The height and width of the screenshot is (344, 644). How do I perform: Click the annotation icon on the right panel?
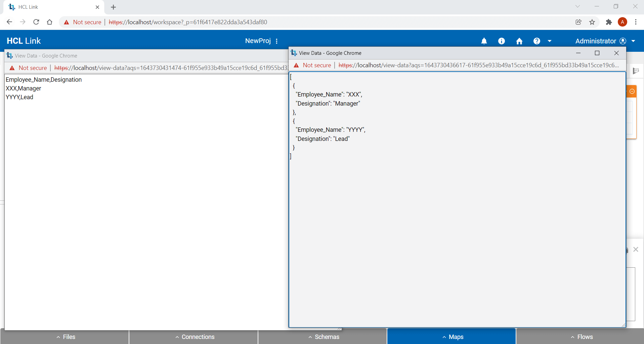click(x=636, y=71)
